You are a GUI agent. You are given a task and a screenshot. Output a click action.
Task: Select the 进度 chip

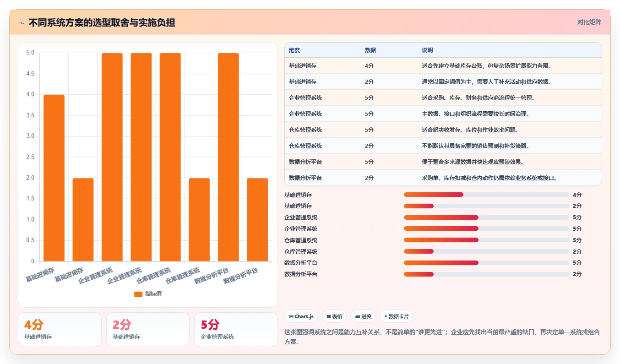coord(363,316)
